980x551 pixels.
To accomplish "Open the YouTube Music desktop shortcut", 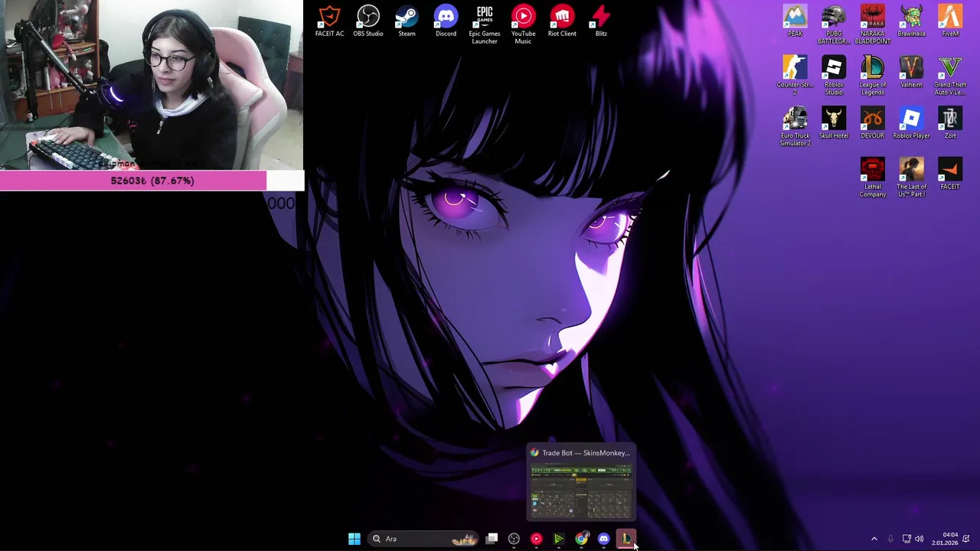I will coord(524,24).
